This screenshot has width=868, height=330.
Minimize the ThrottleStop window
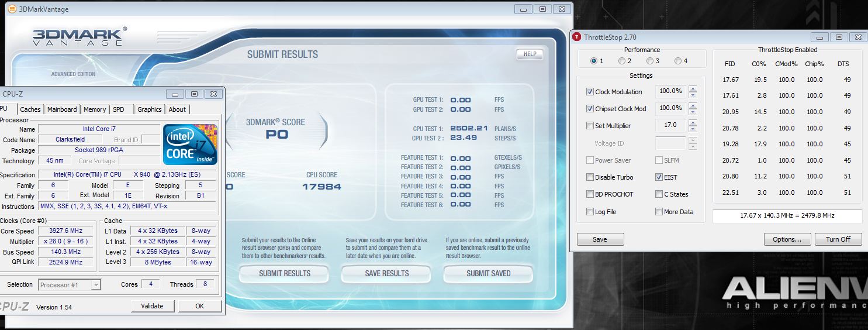click(x=821, y=37)
